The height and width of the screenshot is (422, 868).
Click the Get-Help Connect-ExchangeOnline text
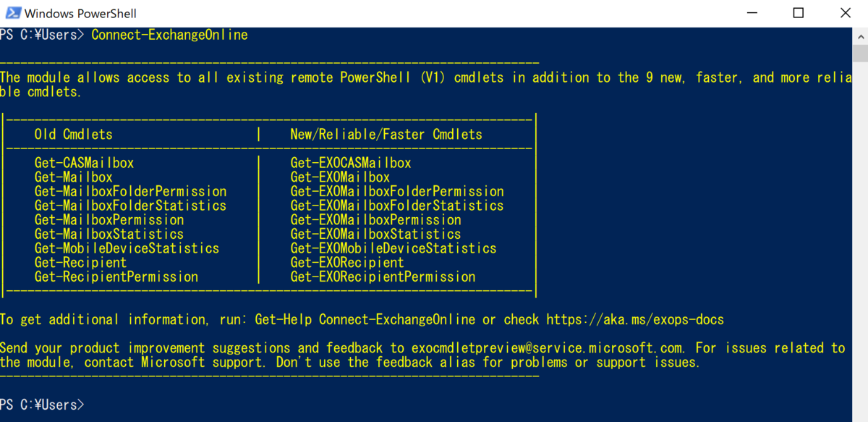[x=397, y=319]
